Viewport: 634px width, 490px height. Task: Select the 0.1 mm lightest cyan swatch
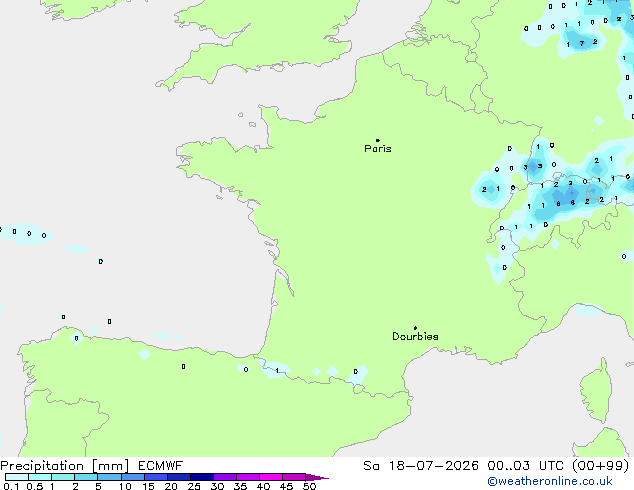click(17, 477)
